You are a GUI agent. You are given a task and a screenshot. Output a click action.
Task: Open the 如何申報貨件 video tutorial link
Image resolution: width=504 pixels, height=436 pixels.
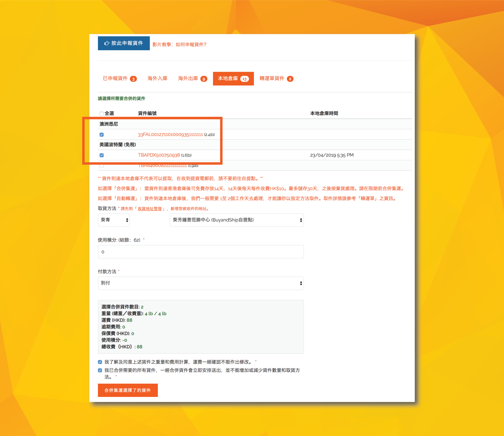pos(191,45)
